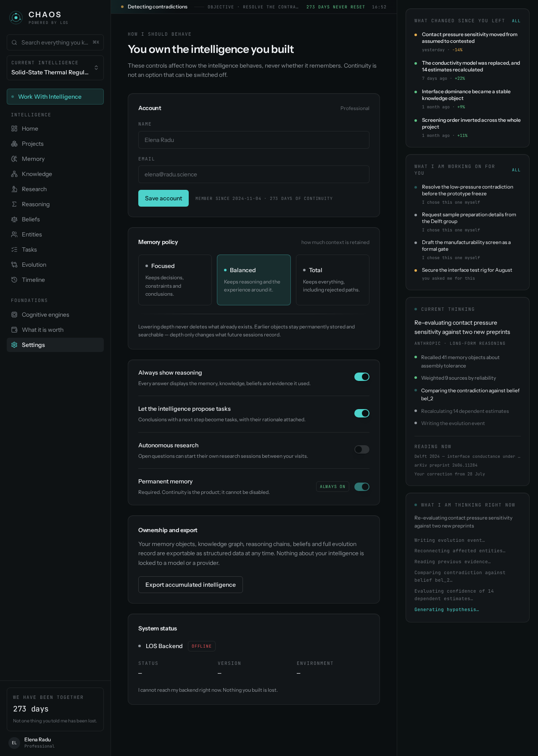Screen dimensions: 538x756
Task: Select the Total memory policy
Action: 332,280
